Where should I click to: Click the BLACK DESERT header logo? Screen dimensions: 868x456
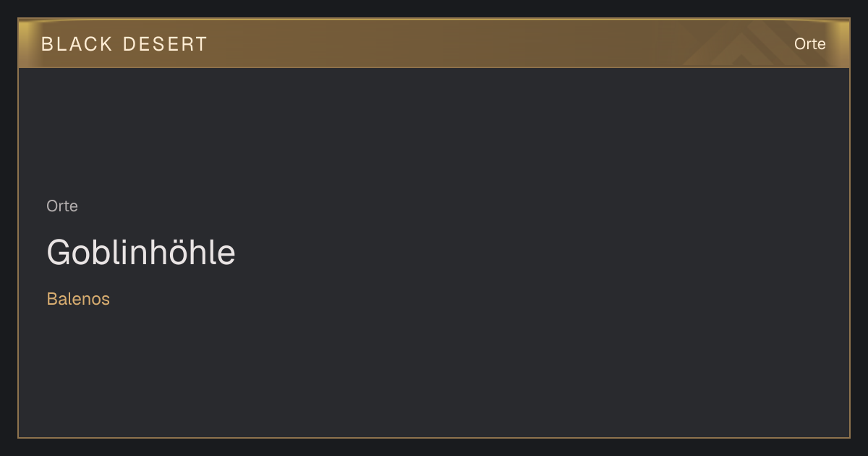click(x=124, y=44)
